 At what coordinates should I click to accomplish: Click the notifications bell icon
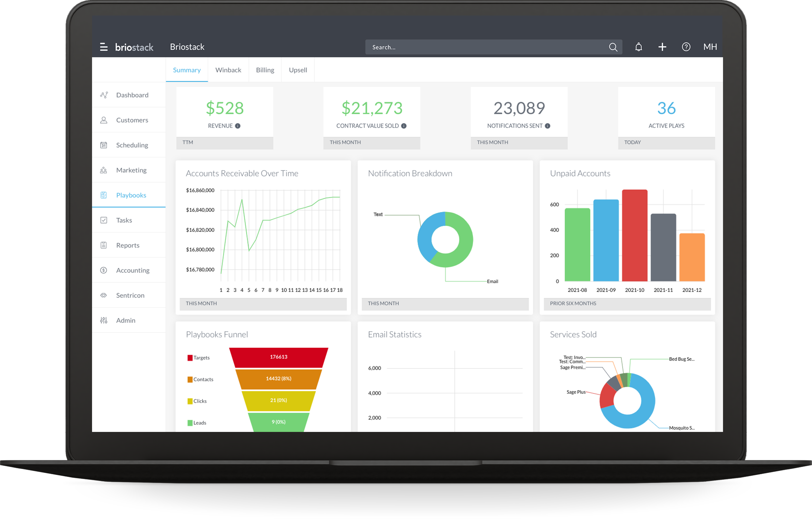pyautogui.click(x=638, y=47)
